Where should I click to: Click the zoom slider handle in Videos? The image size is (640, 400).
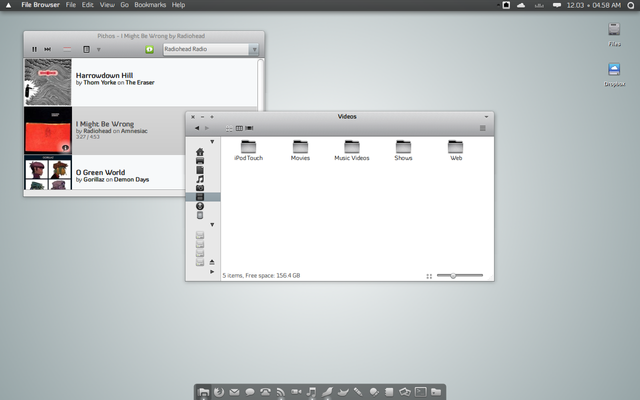[x=453, y=276]
